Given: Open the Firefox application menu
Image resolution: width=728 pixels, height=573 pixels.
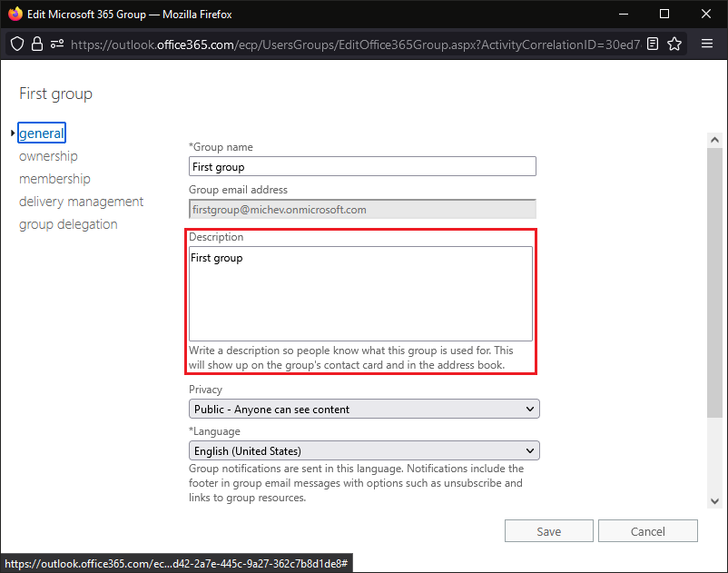Looking at the screenshot, I should pyautogui.click(x=707, y=44).
